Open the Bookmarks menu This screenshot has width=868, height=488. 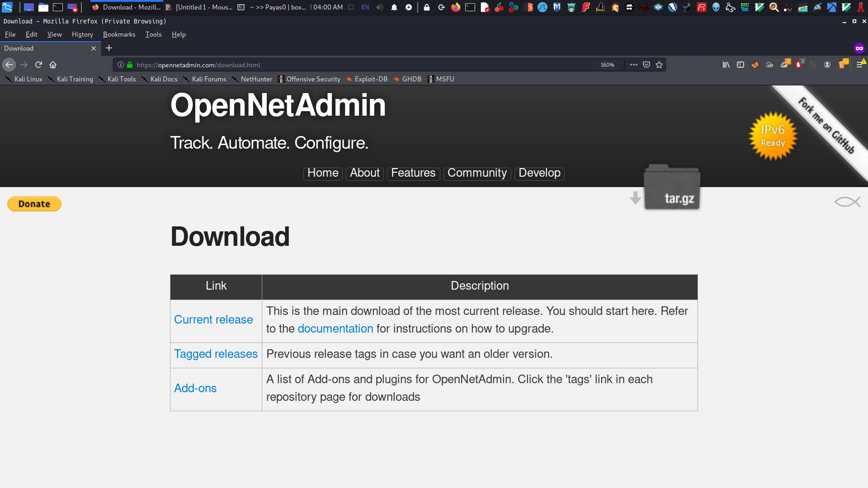pyautogui.click(x=119, y=34)
